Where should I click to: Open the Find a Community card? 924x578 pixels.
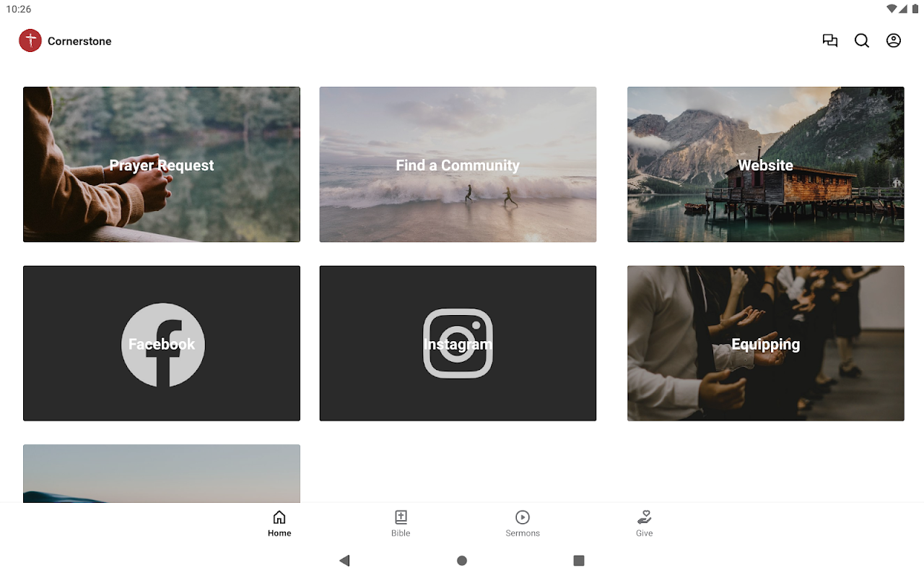[458, 165]
